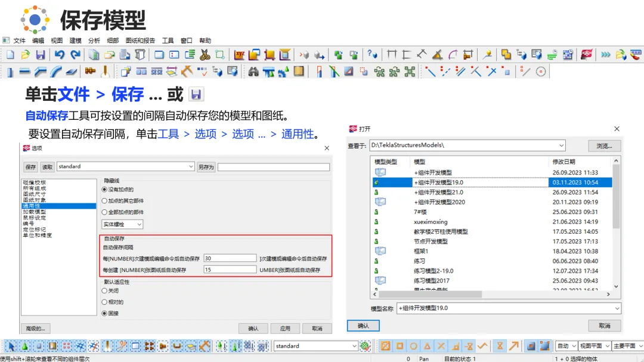The height and width of the screenshot is (362, 644).
Task: Open the 工具 menu
Action: tap(168, 41)
